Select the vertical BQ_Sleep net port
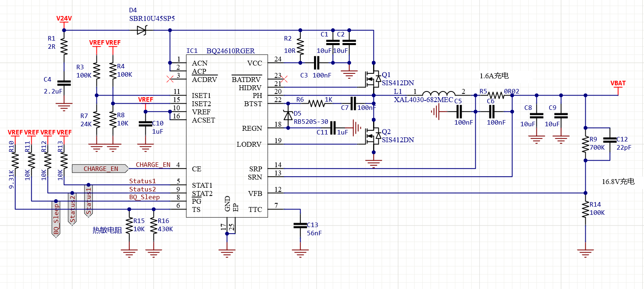 pyautogui.click(x=56, y=218)
